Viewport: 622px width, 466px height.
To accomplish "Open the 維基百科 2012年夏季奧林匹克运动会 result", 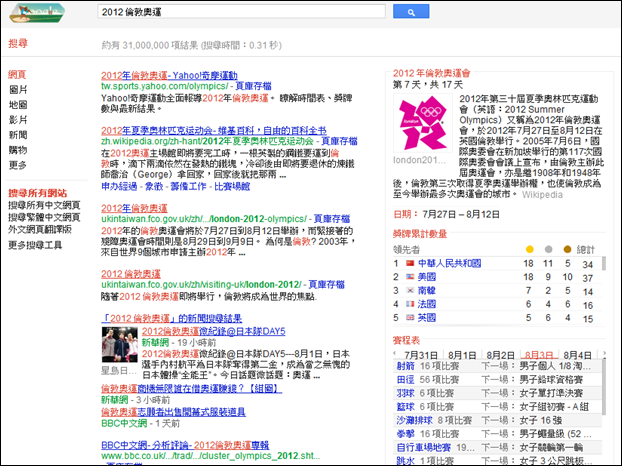I will 214,130.
